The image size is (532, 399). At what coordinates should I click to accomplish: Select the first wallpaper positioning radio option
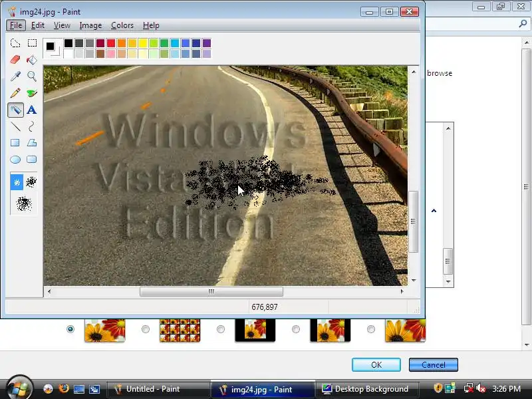point(70,329)
